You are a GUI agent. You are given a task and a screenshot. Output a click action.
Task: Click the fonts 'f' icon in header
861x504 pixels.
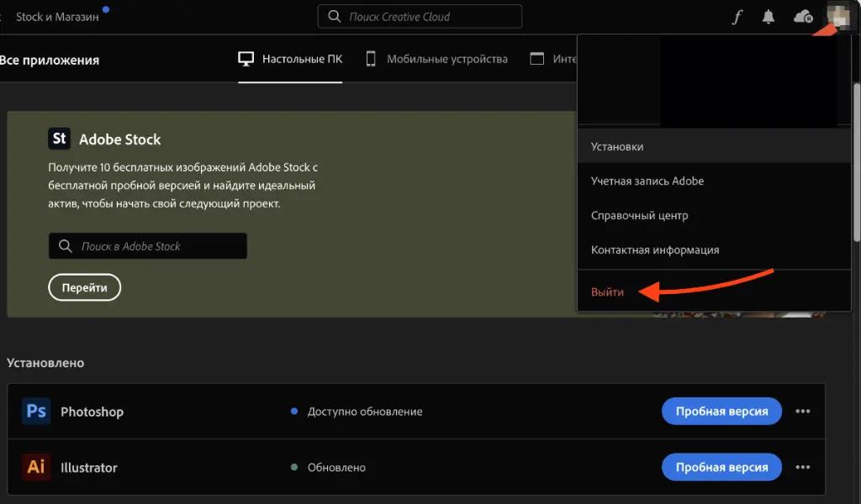click(737, 17)
